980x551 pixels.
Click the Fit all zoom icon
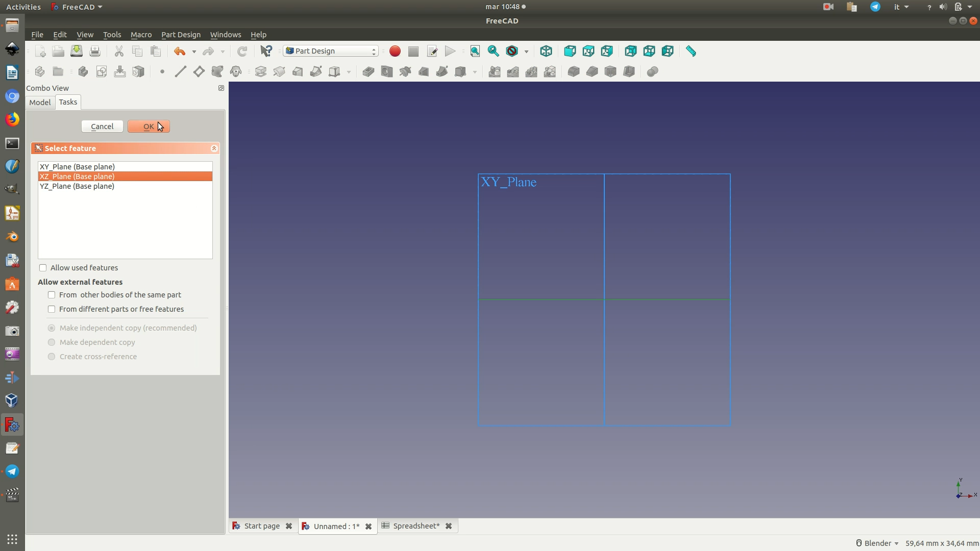click(x=475, y=51)
